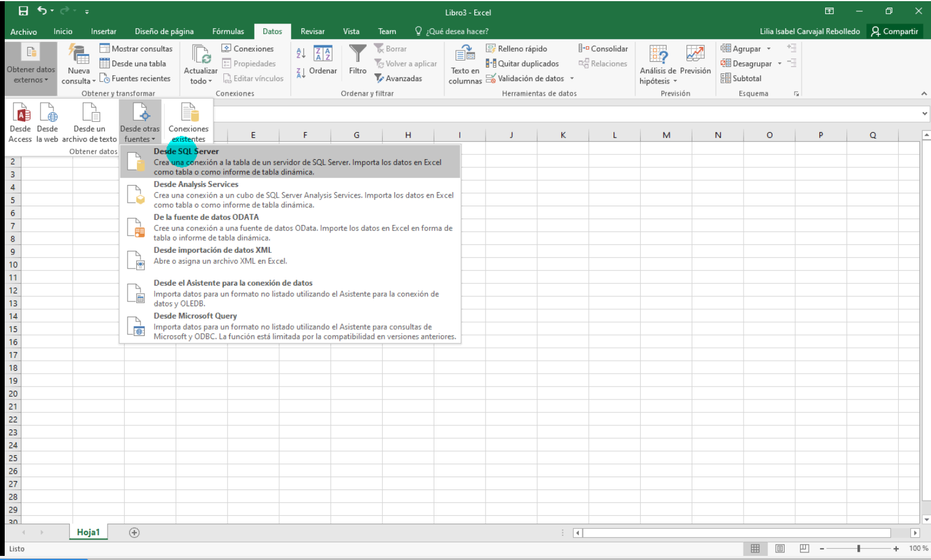Open the Archivo tab
Viewport: 931px width, 560px height.
click(24, 32)
